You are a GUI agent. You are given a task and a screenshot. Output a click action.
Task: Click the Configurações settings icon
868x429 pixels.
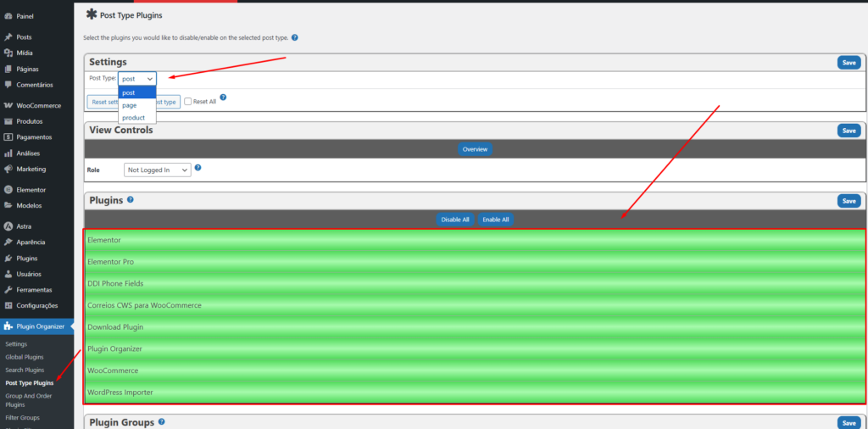click(8, 305)
